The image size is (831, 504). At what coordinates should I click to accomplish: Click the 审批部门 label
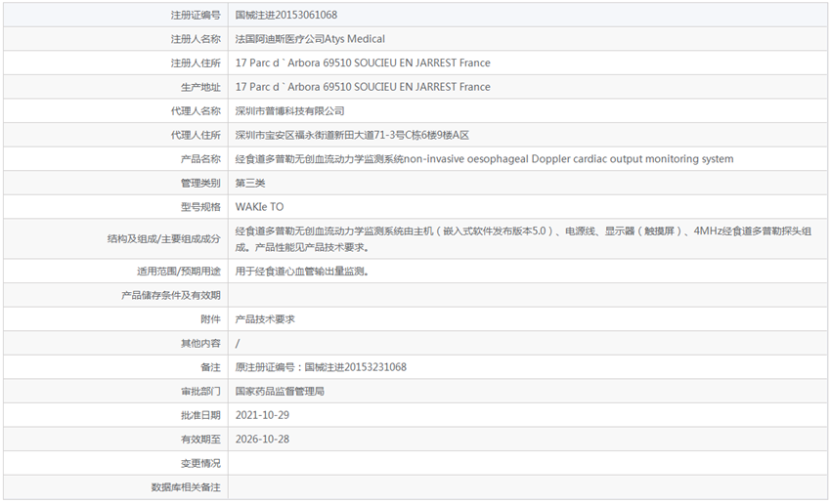(x=200, y=392)
